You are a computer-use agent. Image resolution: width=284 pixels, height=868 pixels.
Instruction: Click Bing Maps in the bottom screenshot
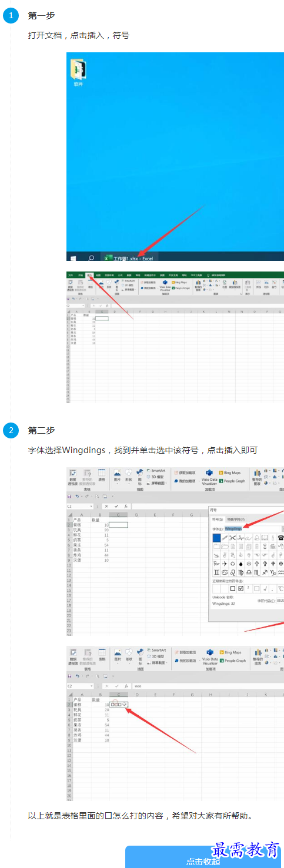pyautogui.click(x=230, y=652)
